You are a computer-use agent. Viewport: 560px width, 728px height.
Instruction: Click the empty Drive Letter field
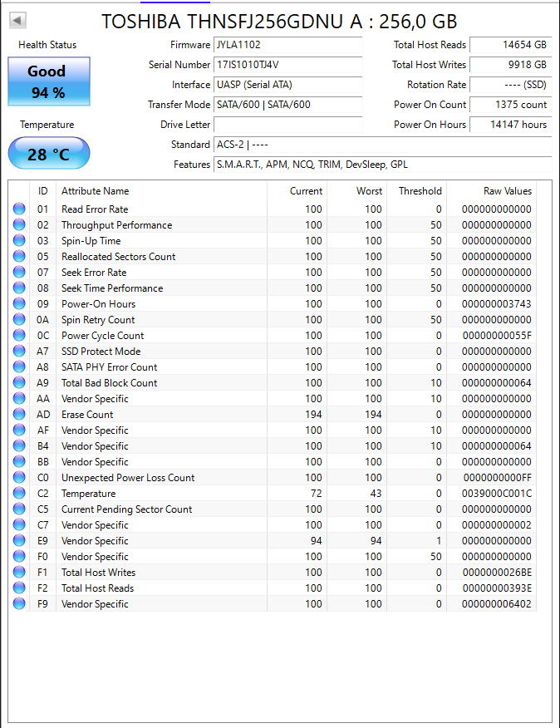[288, 125]
